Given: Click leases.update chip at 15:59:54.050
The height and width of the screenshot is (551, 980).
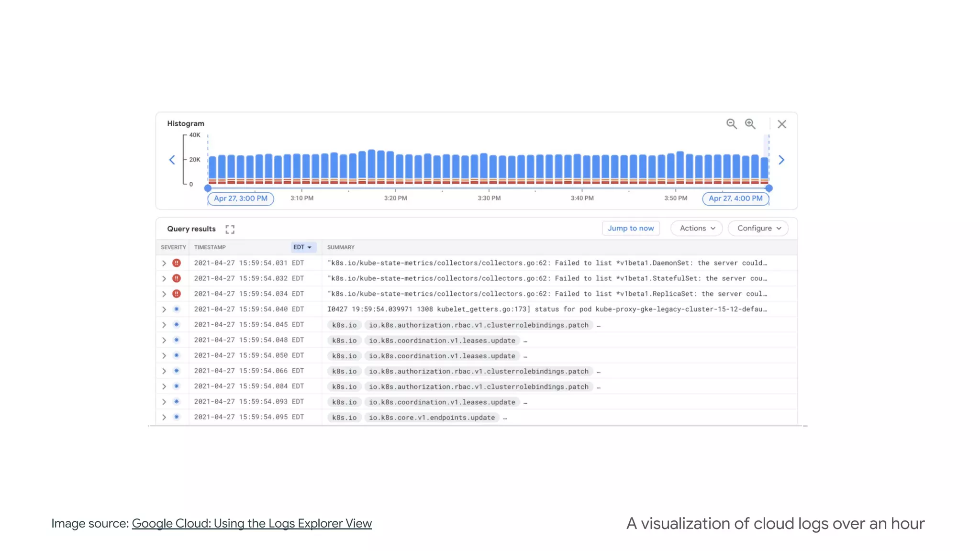Looking at the screenshot, I should [442, 356].
